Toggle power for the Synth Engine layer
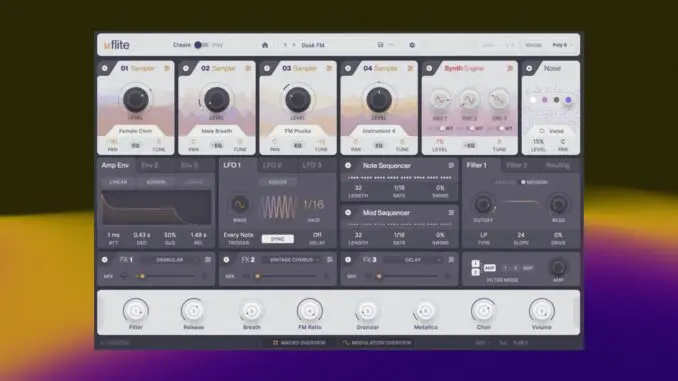This screenshot has width=678, height=381. coord(429,68)
